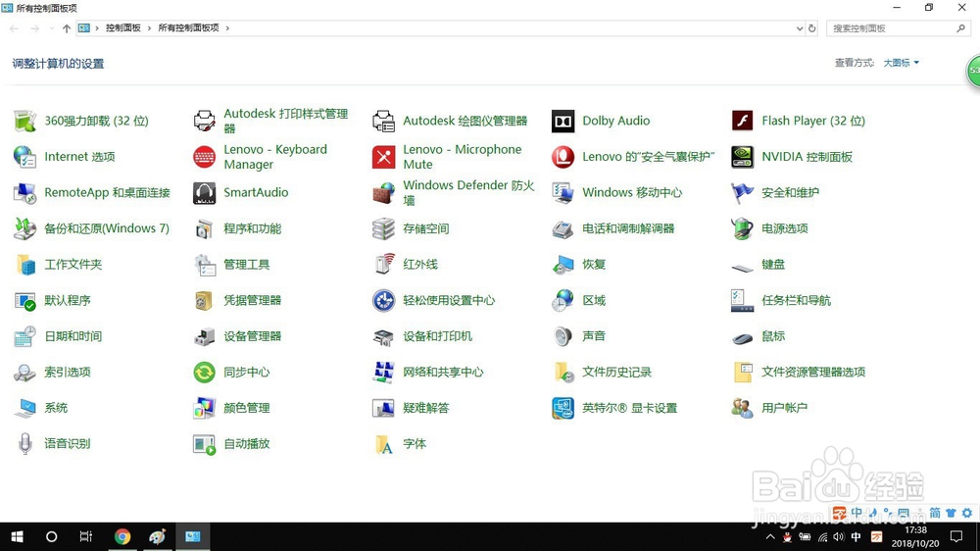
Task: Show hidden tray icons chevron
Action: pos(770,536)
